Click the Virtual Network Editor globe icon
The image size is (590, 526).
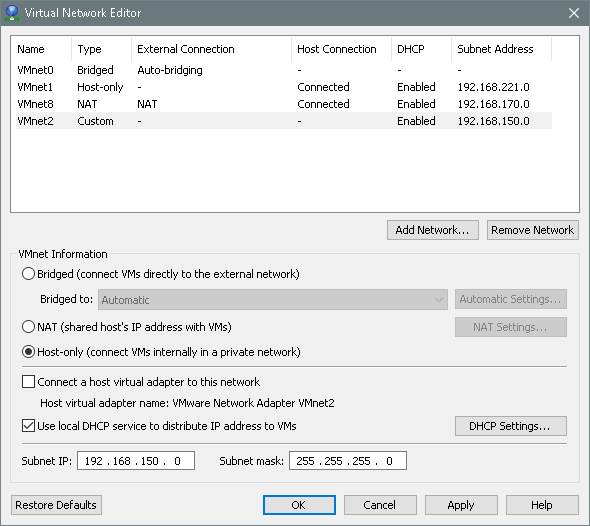click(x=12, y=13)
